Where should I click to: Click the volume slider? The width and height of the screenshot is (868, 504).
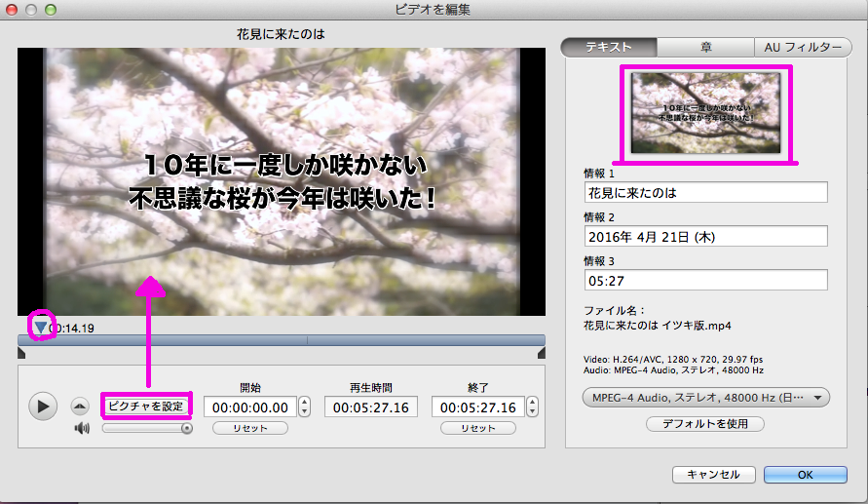tap(146, 427)
